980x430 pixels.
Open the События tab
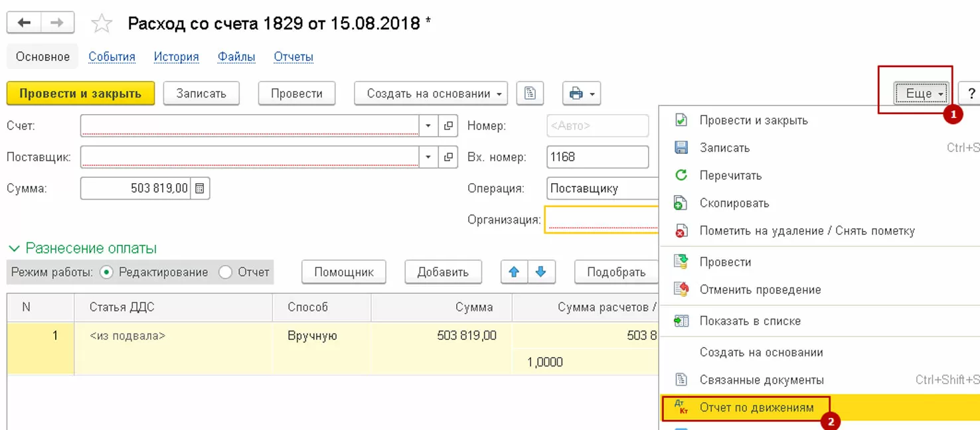(112, 57)
